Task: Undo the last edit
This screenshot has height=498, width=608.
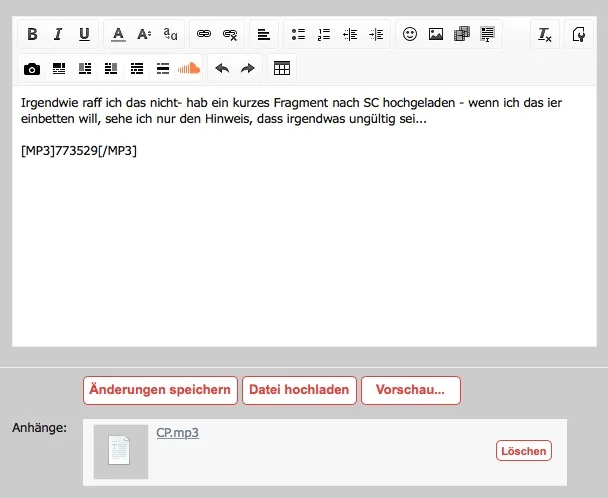Action: (x=222, y=69)
